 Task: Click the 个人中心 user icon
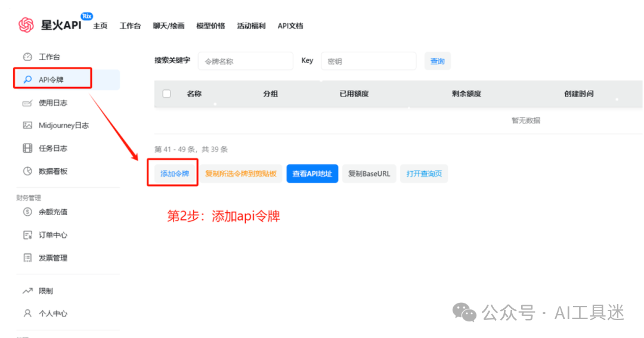click(x=27, y=314)
